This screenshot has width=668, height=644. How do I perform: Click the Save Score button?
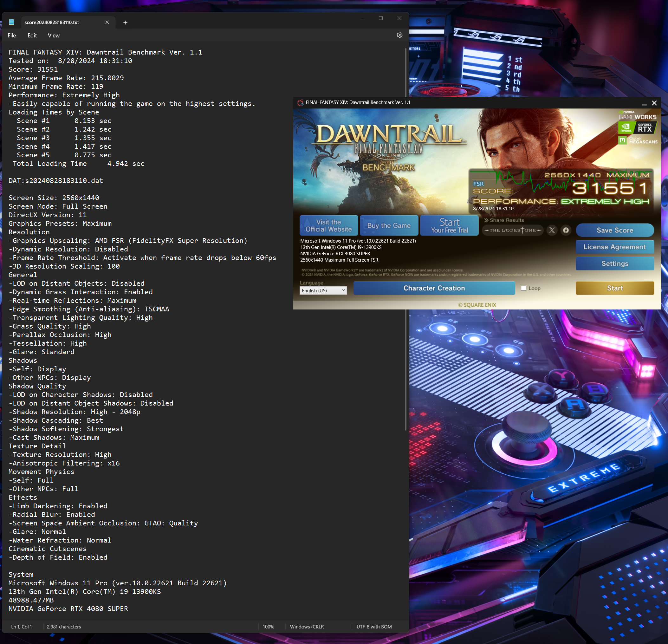point(614,230)
